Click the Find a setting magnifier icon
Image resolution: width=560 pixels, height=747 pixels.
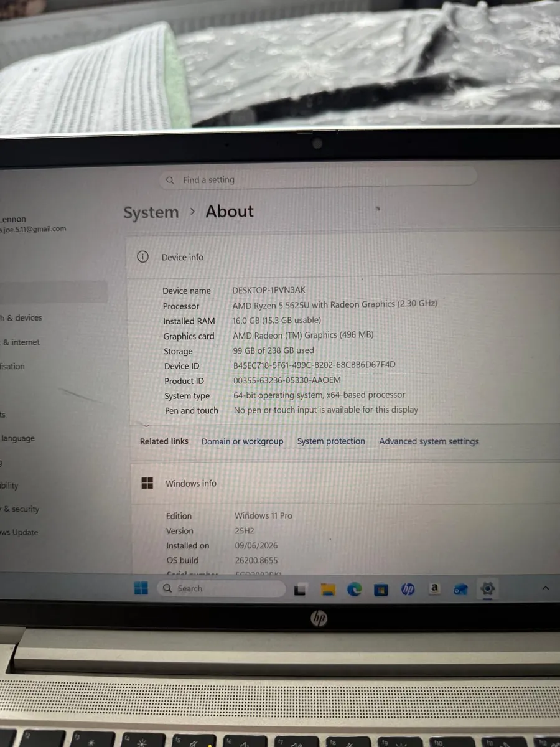[x=170, y=180]
